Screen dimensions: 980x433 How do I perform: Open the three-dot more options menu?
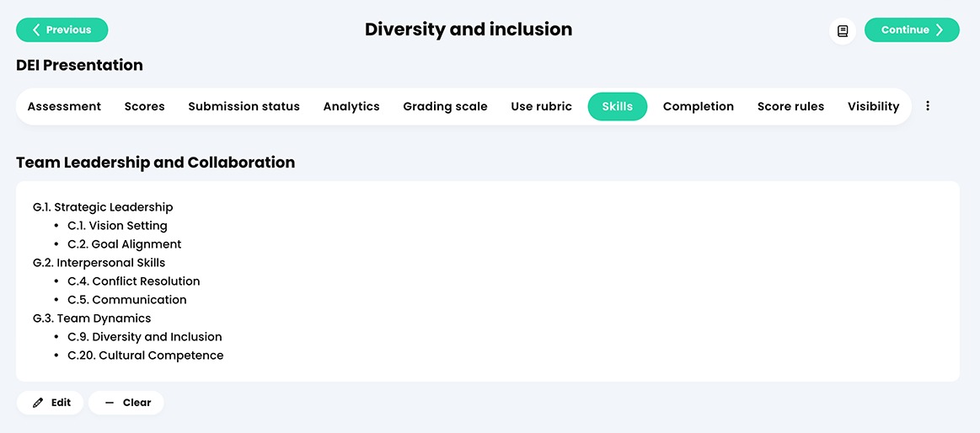point(928,106)
